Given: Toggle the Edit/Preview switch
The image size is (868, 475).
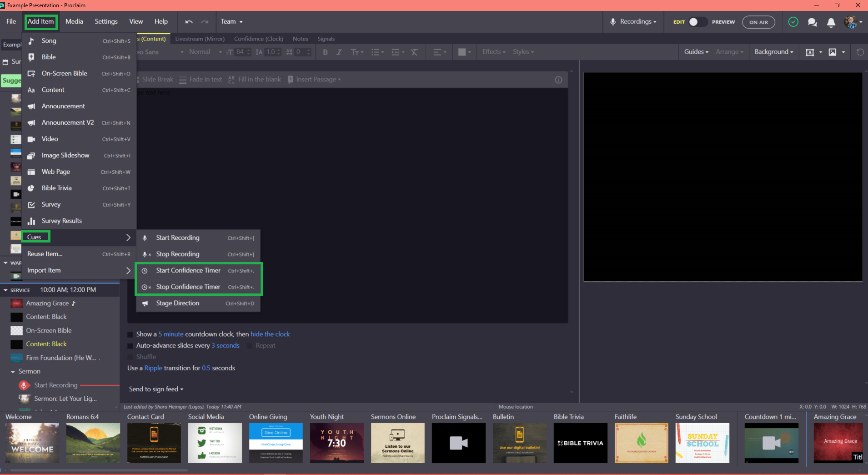Looking at the screenshot, I should [x=697, y=22].
